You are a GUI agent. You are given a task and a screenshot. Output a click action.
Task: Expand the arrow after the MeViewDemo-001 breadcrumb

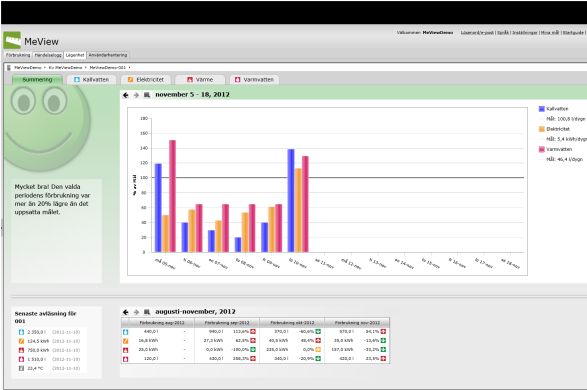tap(130, 68)
